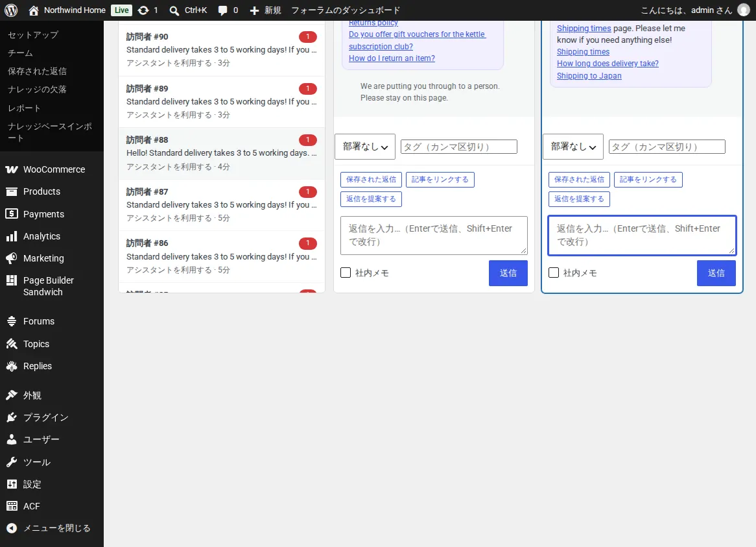Click 保存された返信 button in left chat panel
The width and height of the screenshot is (756, 547).
[371, 180]
